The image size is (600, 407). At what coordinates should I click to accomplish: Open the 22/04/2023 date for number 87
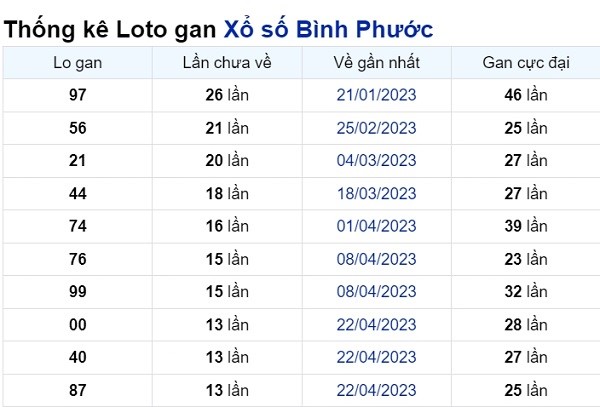coord(377,391)
